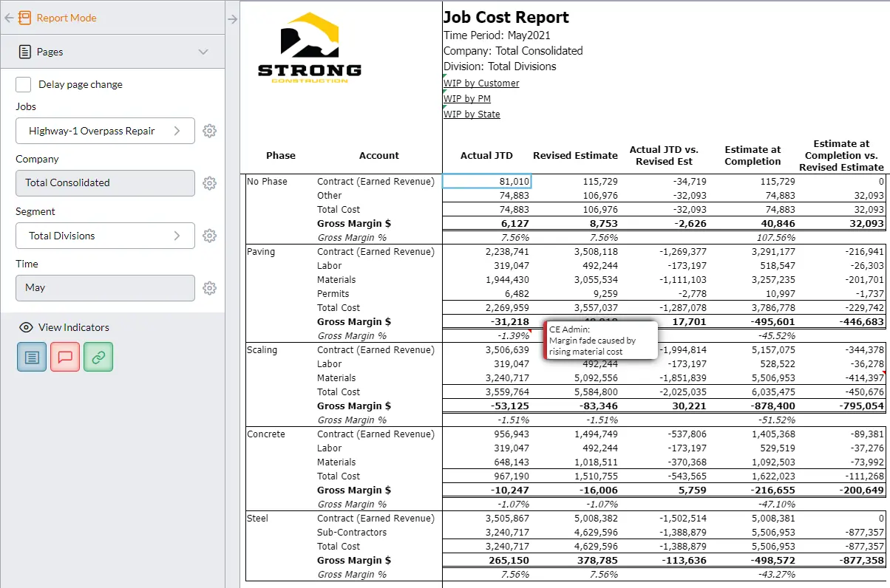This screenshot has width=890, height=588.
Task: Click the View Indicators eye icon
Action: (26, 327)
